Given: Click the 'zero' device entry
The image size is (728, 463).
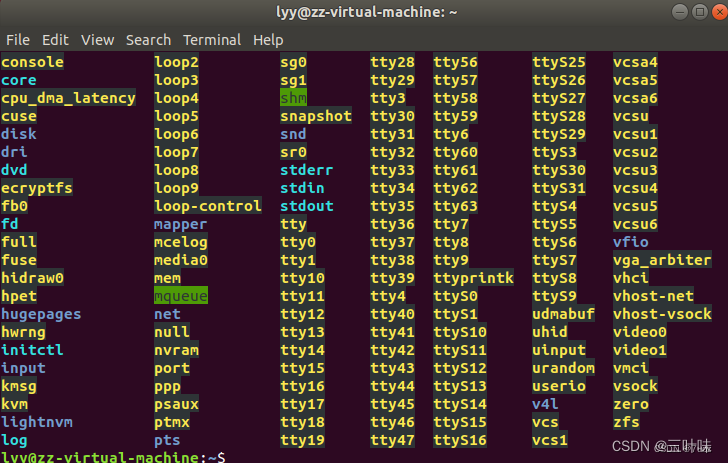Looking at the screenshot, I should pyautogui.click(x=631, y=404).
